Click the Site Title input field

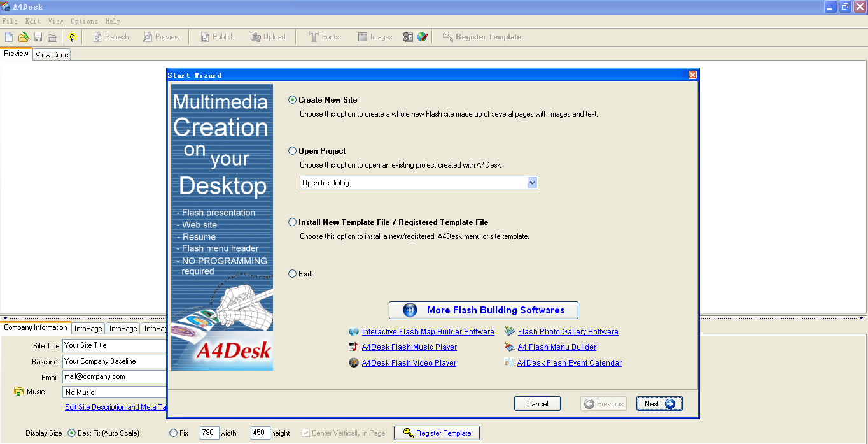point(115,345)
